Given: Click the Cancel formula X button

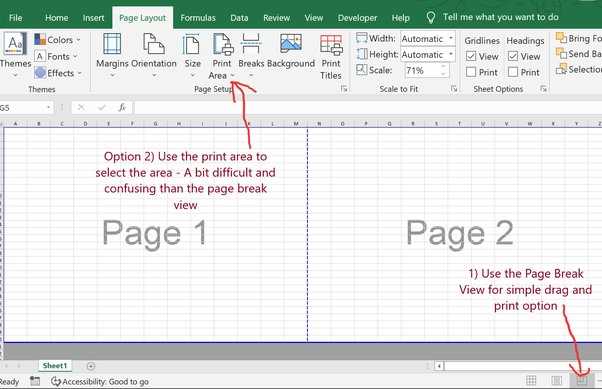Looking at the screenshot, I should tap(81, 108).
